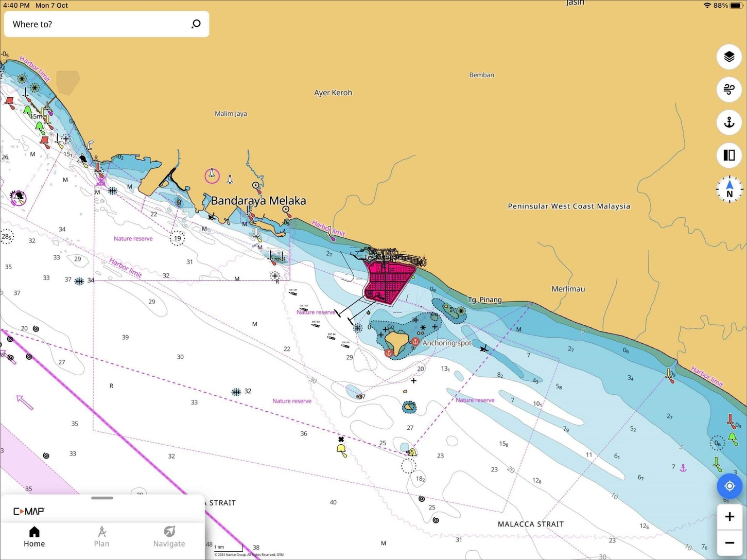Image resolution: width=747 pixels, height=560 pixels.
Task: Zoom in with the plus button
Action: click(729, 517)
